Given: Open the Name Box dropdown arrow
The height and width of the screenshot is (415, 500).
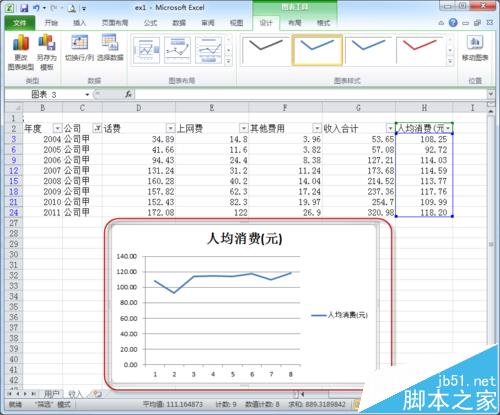Looking at the screenshot, I should (87, 95).
